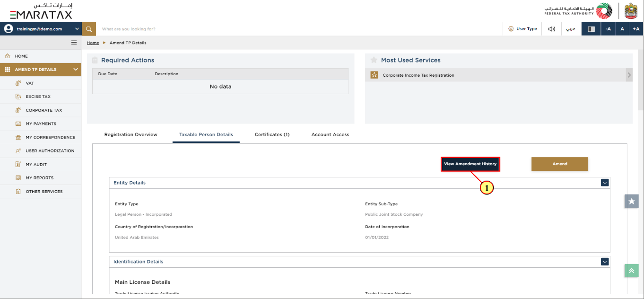The height and width of the screenshot is (299, 644).
Task: Click the My Payments icon
Action: tap(18, 123)
